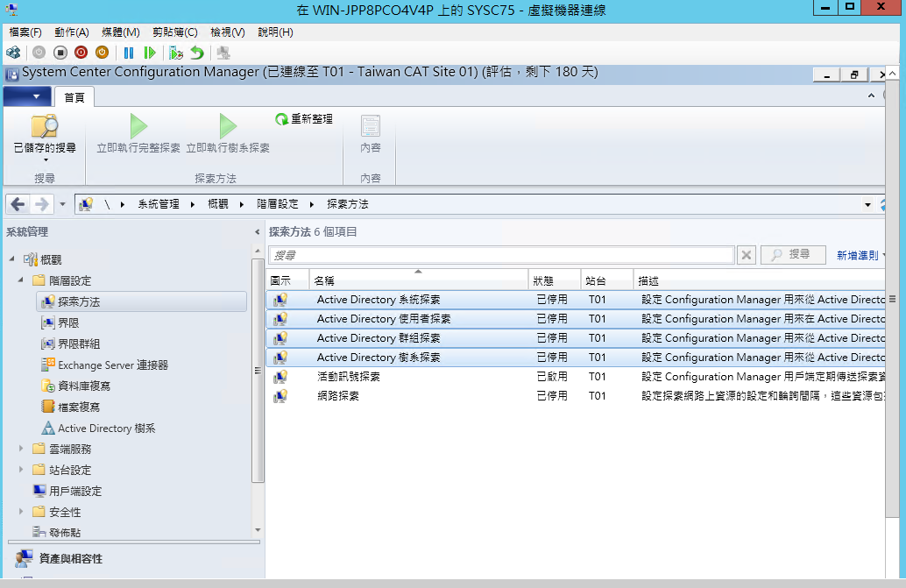The image size is (906, 588).
Task: Go forward with the navigation forward arrow
Action: point(41,204)
